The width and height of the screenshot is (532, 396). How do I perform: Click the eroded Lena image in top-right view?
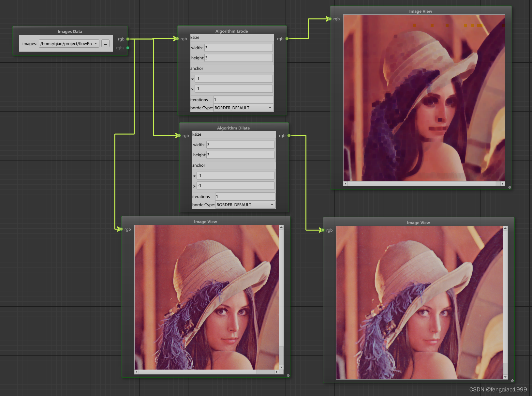tap(424, 98)
